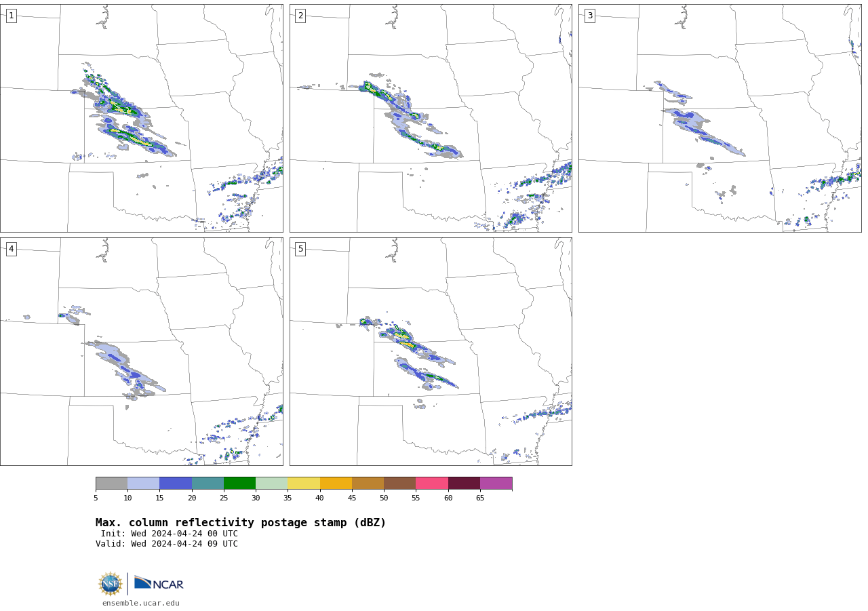Click the blue 15-20 dBZ swatch

(x=176, y=483)
